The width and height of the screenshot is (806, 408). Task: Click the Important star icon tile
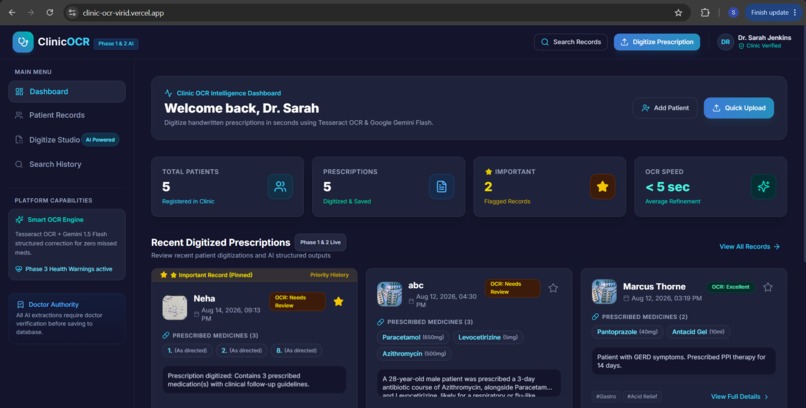602,187
